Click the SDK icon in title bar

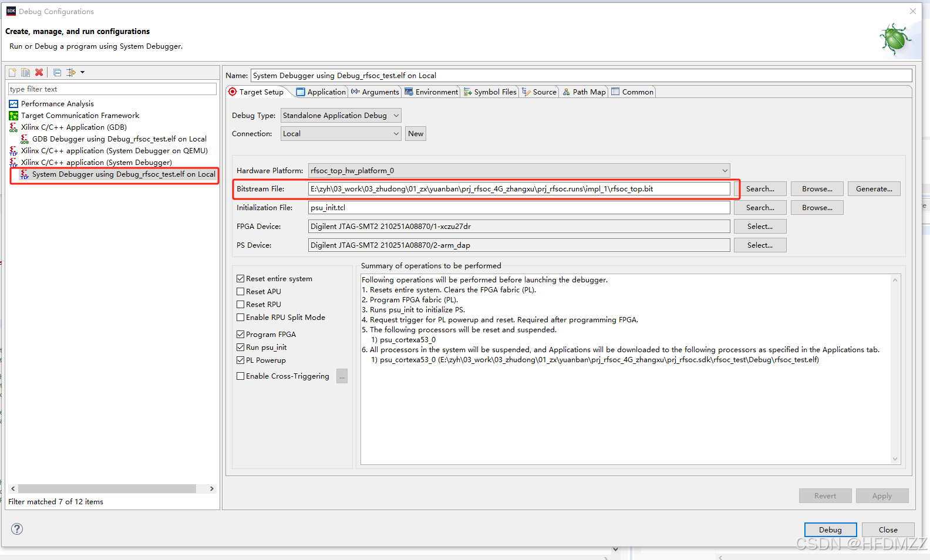(11, 11)
